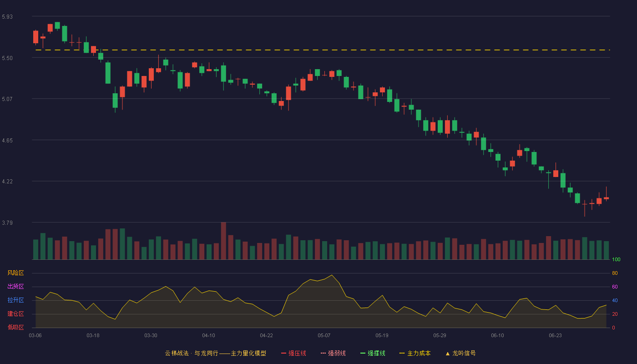The width and height of the screenshot is (637, 364).
Task: Click the 80 indicator axis label
Action: [615, 273]
